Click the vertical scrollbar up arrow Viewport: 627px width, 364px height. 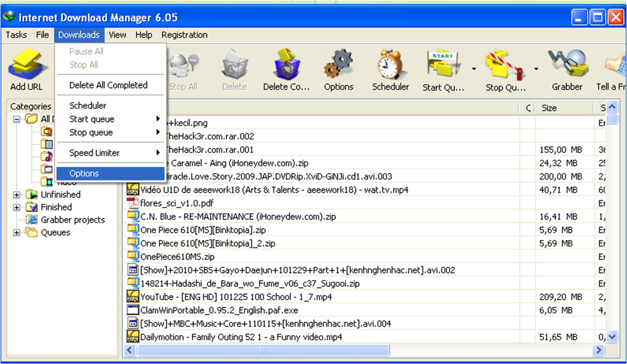pos(612,107)
